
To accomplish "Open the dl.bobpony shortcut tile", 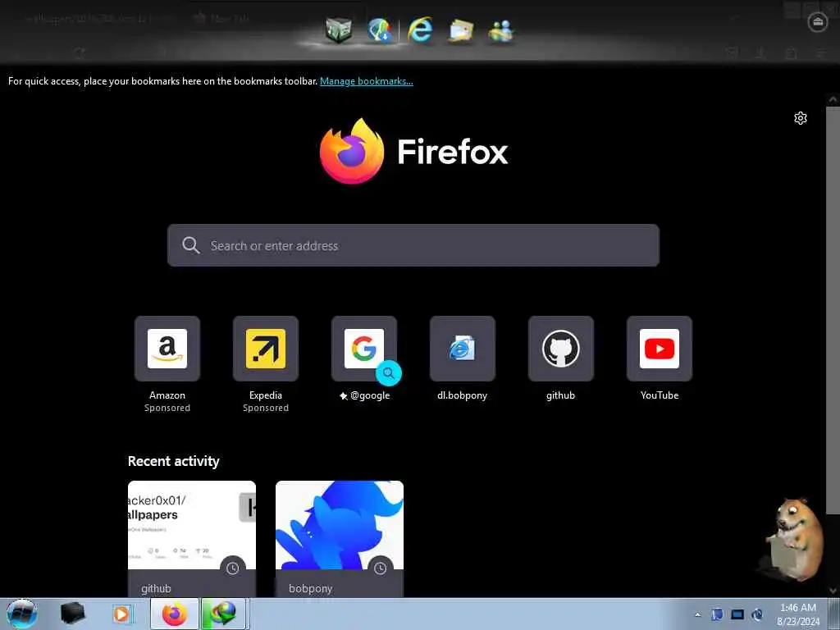I will [463, 349].
